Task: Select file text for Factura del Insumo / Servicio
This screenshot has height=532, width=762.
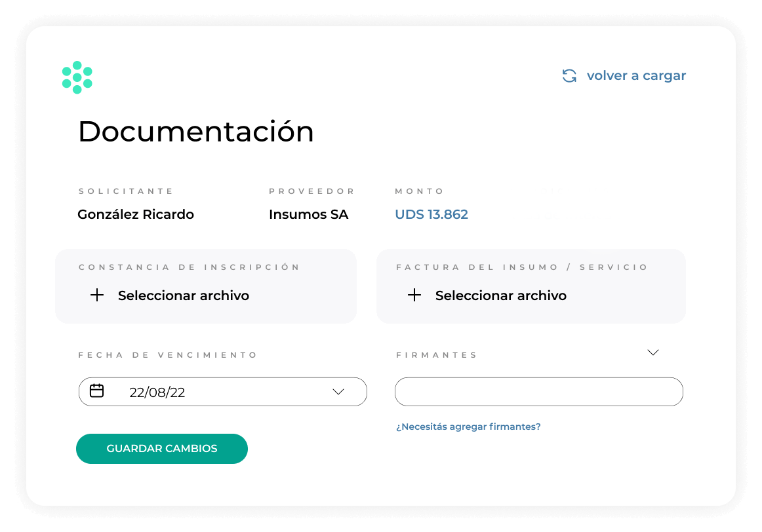Action: pos(500,295)
